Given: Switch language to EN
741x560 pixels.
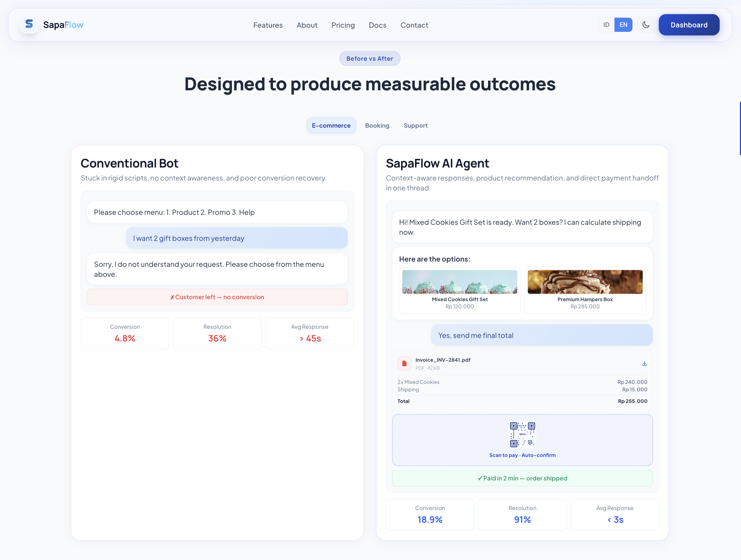Looking at the screenshot, I should 623,25.
